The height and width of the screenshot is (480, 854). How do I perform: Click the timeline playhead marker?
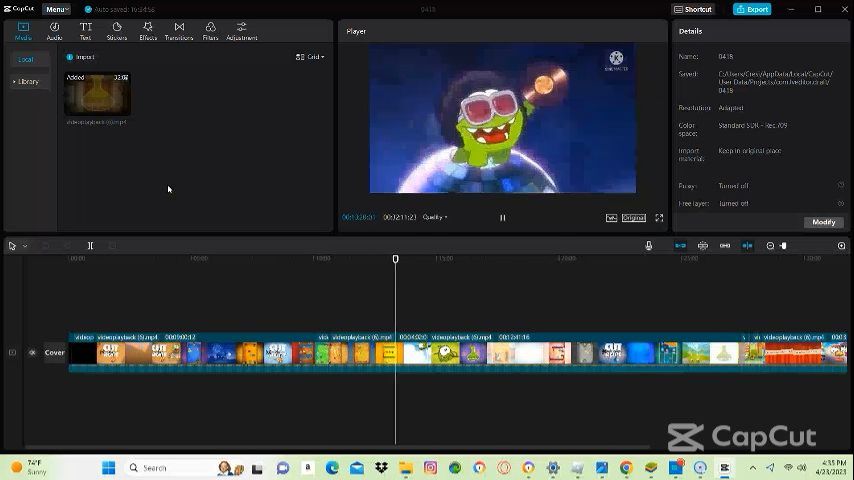point(395,259)
